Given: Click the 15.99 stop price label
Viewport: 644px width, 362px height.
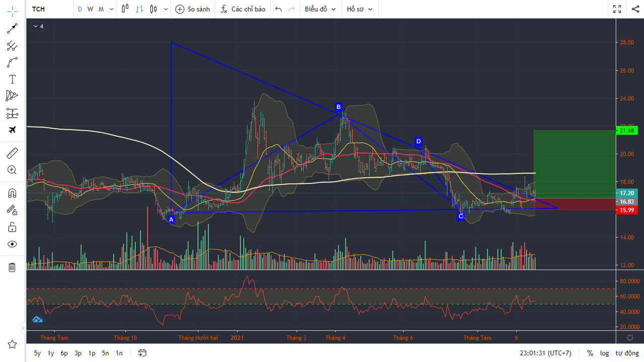Looking at the screenshot, I should (x=626, y=210).
